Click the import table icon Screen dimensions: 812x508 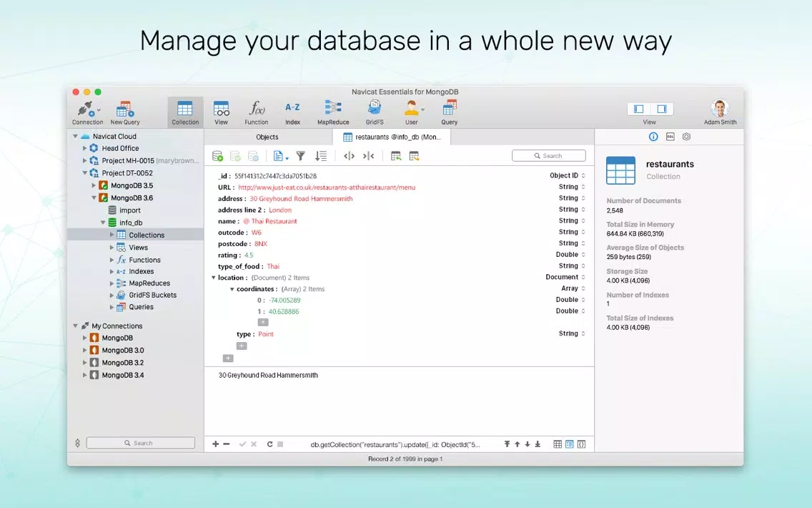pos(396,156)
